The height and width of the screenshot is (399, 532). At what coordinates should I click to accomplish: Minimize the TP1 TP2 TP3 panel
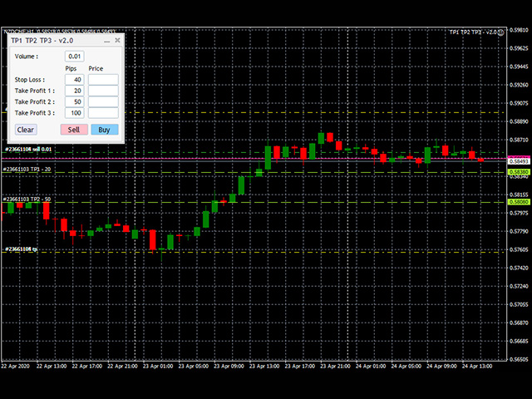(x=107, y=41)
